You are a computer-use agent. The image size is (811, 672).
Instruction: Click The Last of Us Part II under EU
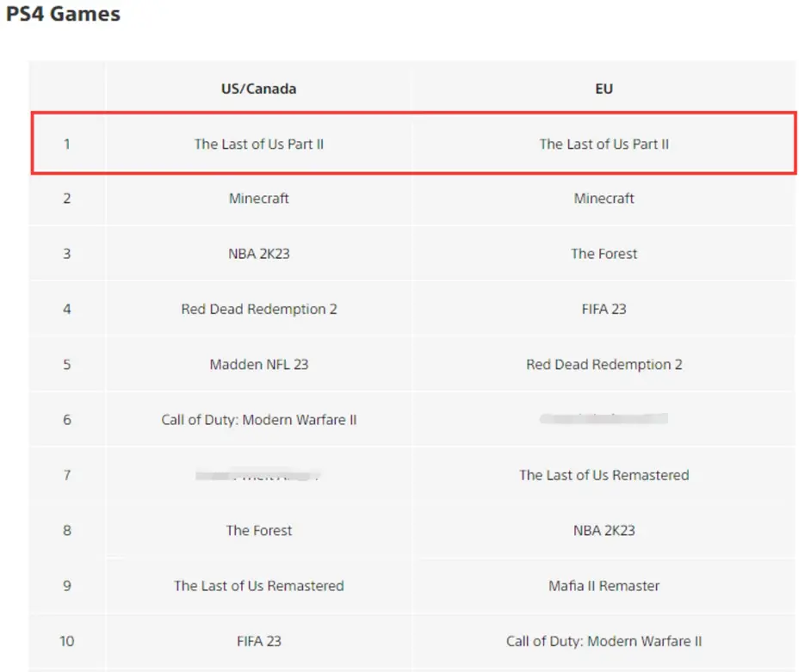coord(604,144)
